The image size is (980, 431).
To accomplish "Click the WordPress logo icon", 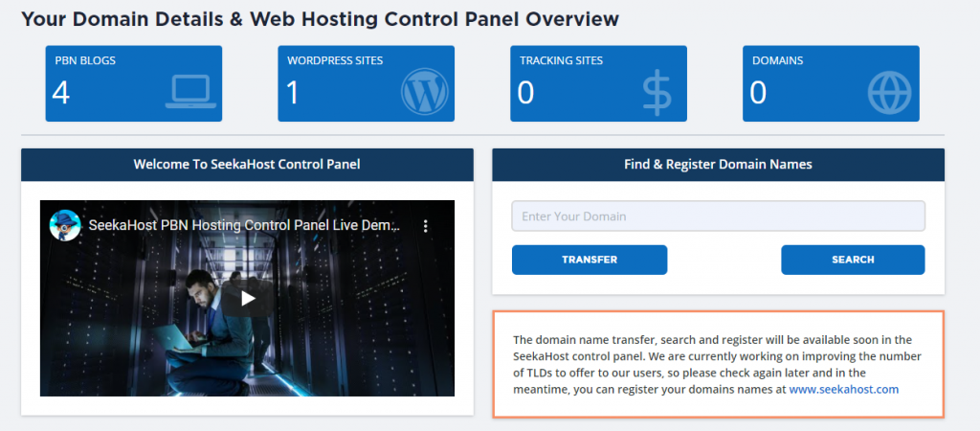I will coord(424,91).
